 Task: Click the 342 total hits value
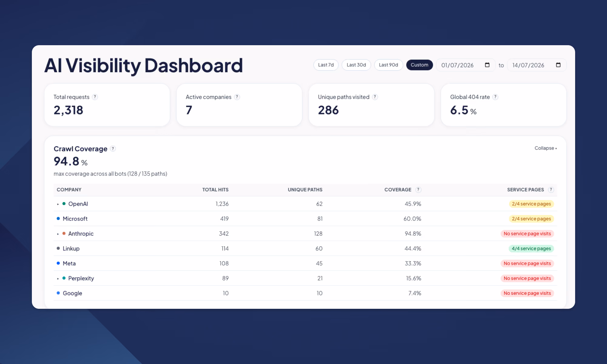(224, 234)
